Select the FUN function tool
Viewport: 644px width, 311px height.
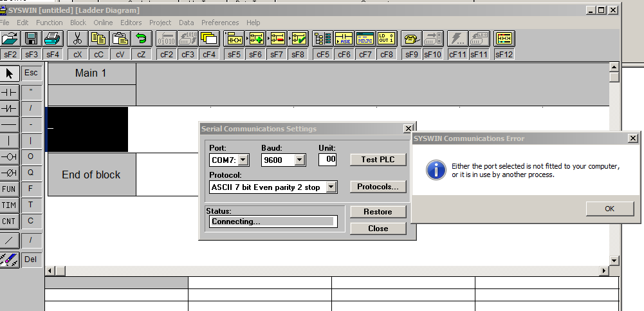[x=10, y=189]
